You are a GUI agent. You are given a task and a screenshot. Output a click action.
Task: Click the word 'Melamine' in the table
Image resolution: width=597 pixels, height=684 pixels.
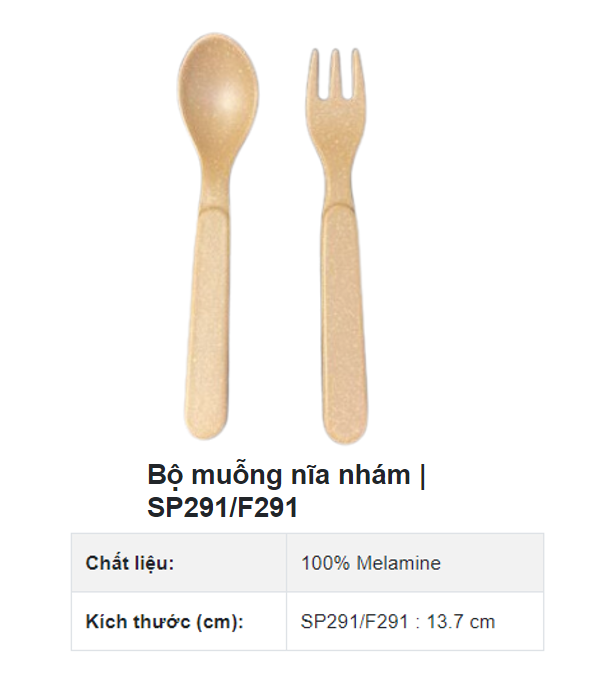(x=399, y=563)
